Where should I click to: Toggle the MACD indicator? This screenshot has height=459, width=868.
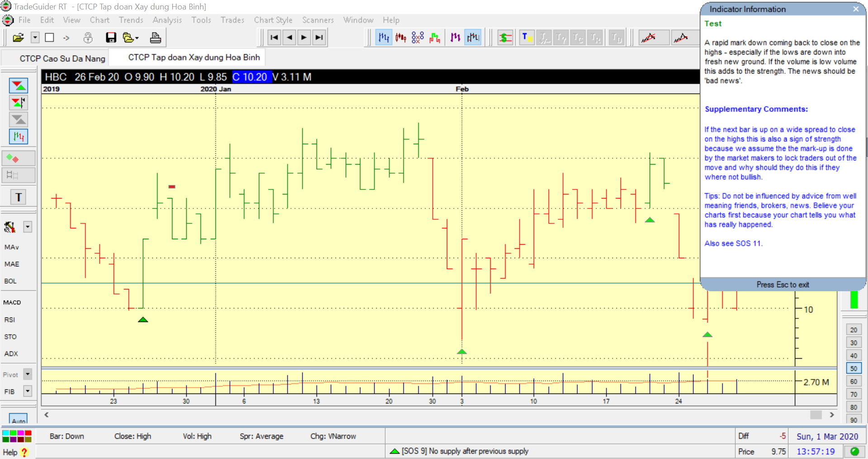12,303
